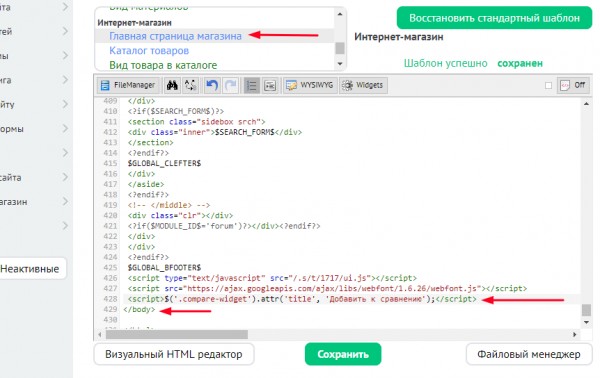This screenshot has width=600, height=378.
Task: Click horizontal scrollbar left arrow
Action: coord(100,334)
